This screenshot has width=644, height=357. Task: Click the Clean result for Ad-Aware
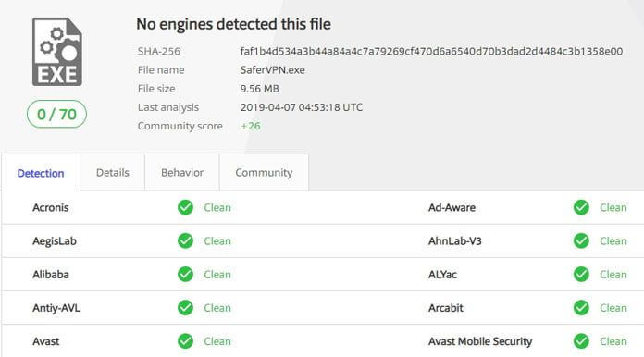[613, 208]
